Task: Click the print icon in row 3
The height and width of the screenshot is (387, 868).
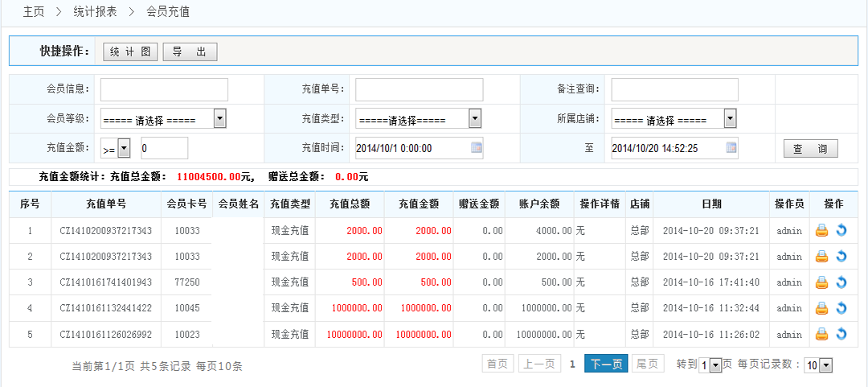Action: [x=821, y=282]
